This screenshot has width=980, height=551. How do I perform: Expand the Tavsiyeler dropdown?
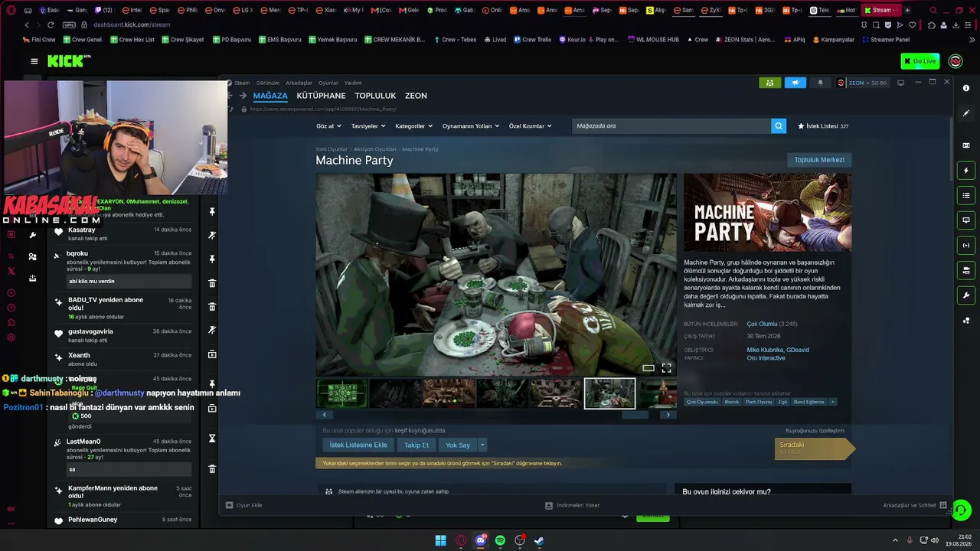(367, 126)
